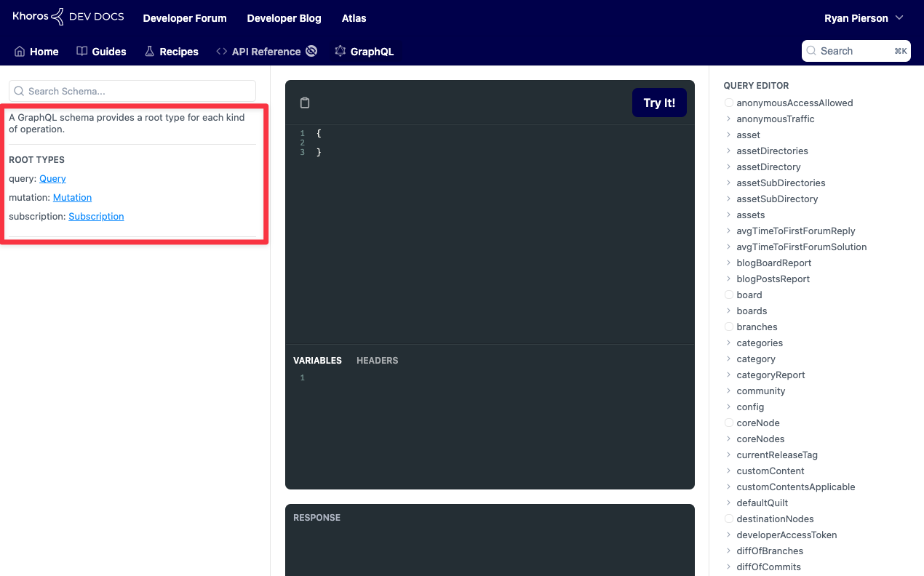This screenshot has width=924, height=576.
Task: Toggle anonymousAccessAllowed checkbox
Action: (729, 103)
